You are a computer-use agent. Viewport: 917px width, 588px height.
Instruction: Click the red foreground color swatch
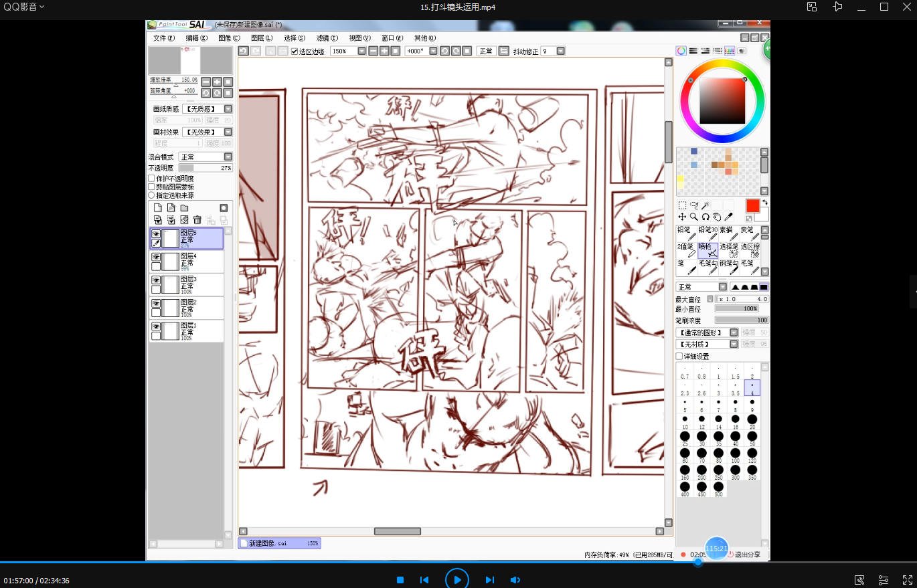point(752,205)
